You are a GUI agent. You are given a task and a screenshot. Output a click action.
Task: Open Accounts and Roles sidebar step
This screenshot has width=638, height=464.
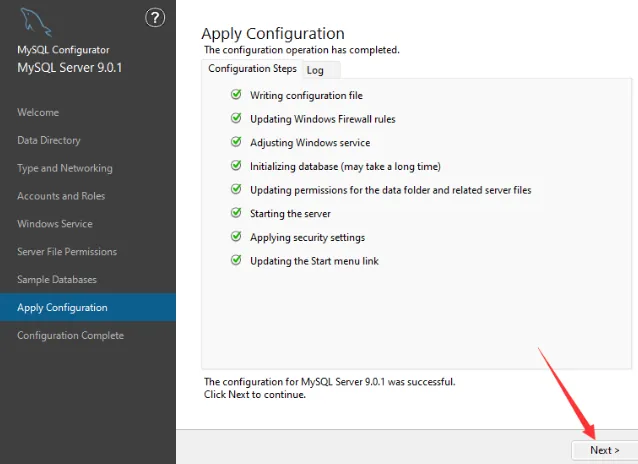pyautogui.click(x=61, y=196)
